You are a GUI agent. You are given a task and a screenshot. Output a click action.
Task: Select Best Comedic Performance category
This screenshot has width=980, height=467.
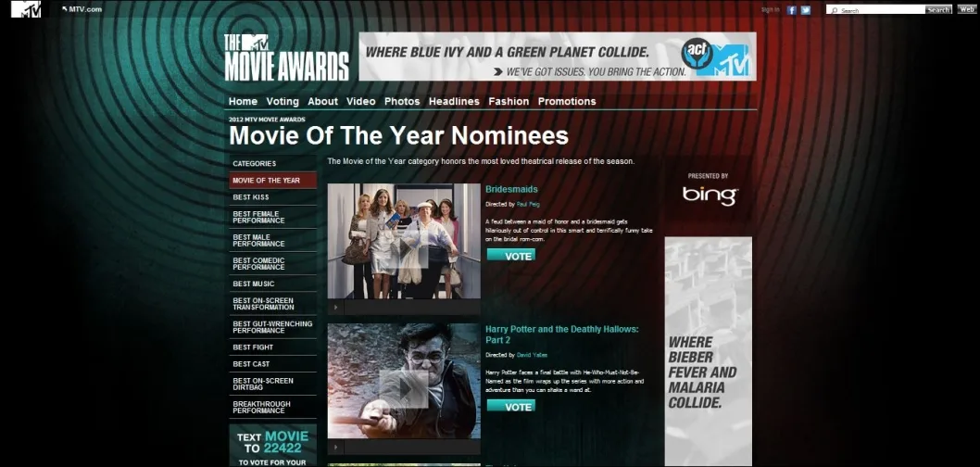[272, 263]
